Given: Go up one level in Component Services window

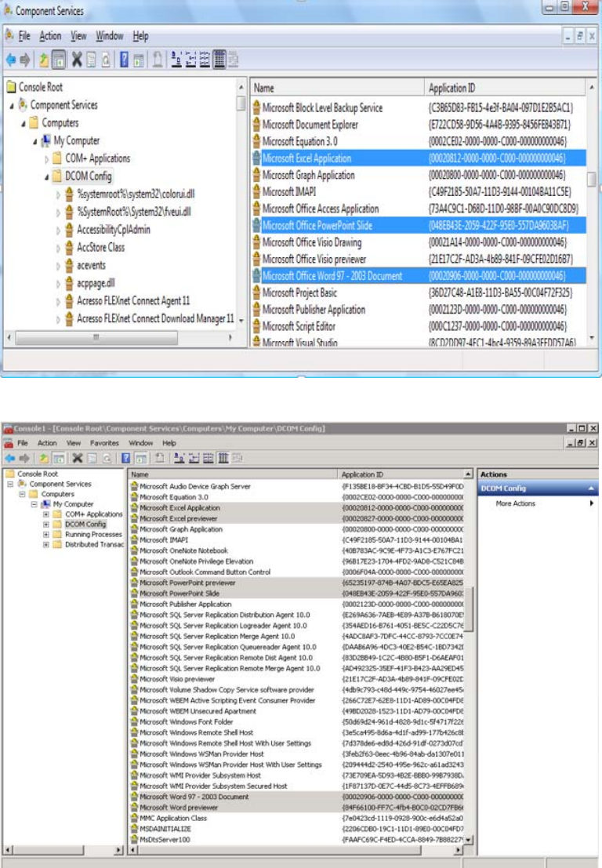Looking at the screenshot, I should point(44,60).
